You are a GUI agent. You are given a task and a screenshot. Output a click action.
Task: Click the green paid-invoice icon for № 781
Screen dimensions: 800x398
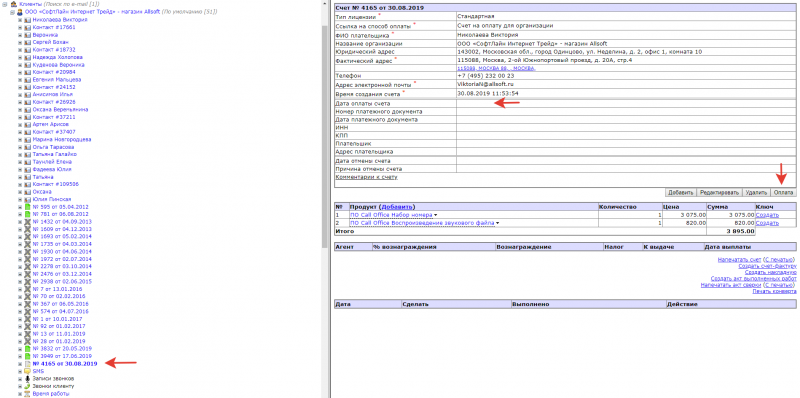coord(28,214)
